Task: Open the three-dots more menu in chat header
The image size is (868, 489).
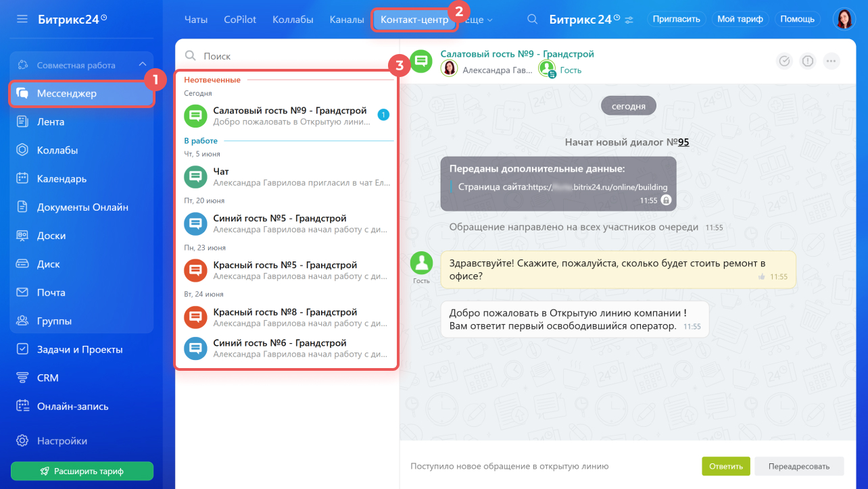Action: tap(831, 61)
